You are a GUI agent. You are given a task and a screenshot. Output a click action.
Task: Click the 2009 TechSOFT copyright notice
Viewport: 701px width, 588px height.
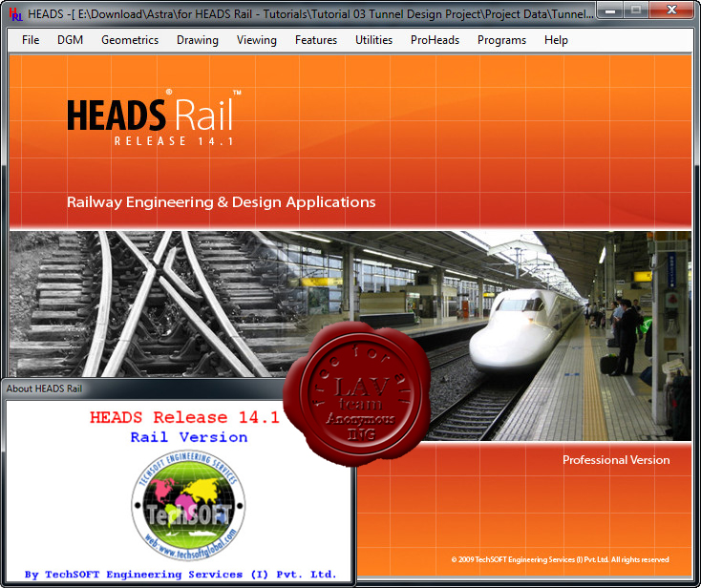tap(560, 559)
